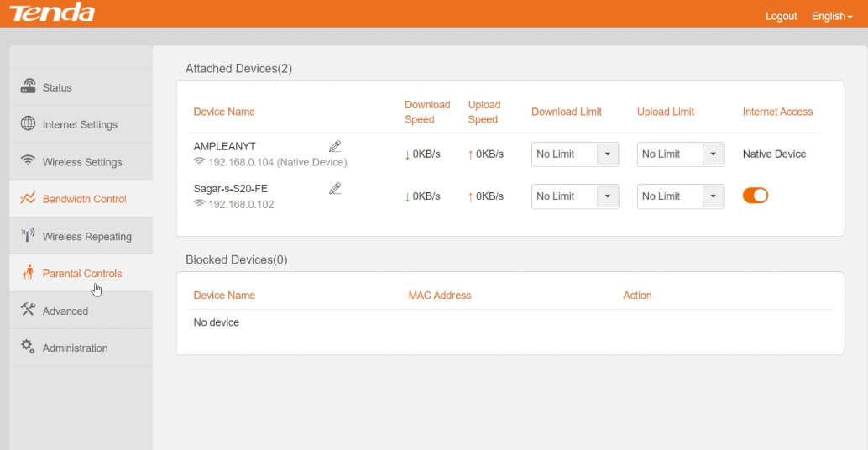Open Wireless Settings page
This screenshot has width=868, height=450.
(81, 162)
